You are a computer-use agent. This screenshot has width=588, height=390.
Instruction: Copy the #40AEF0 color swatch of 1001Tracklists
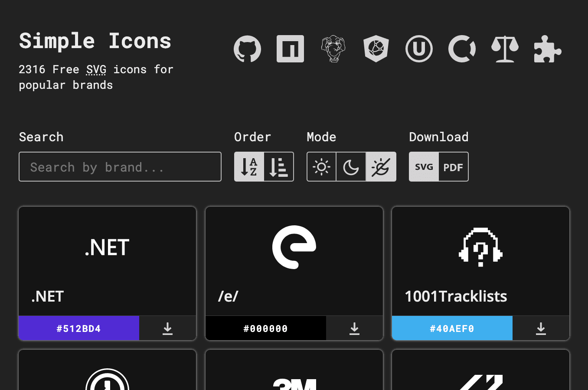pos(452,328)
